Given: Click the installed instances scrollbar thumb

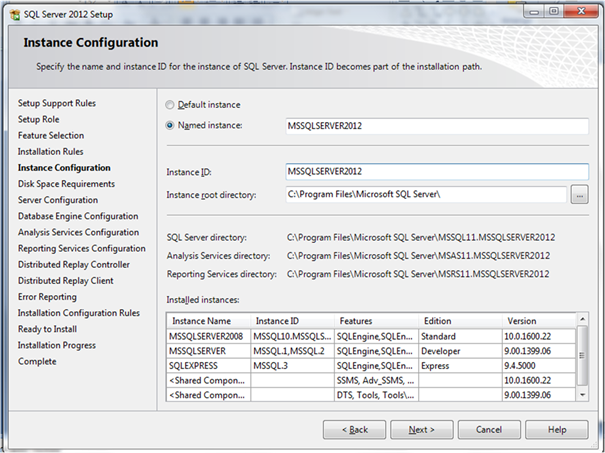Looking at the screenshot, I should point(582,356).
